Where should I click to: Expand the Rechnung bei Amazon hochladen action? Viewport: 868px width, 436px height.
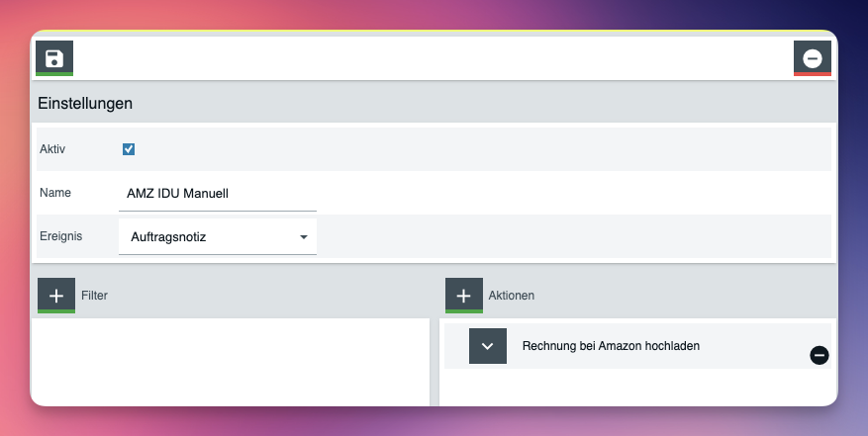tap(487, 346)
